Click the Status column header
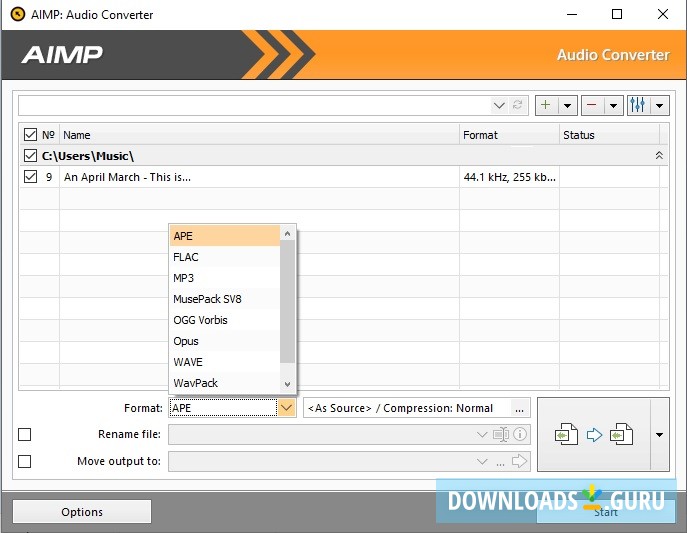Screen dimensions: 687x533 pos(609,135)
